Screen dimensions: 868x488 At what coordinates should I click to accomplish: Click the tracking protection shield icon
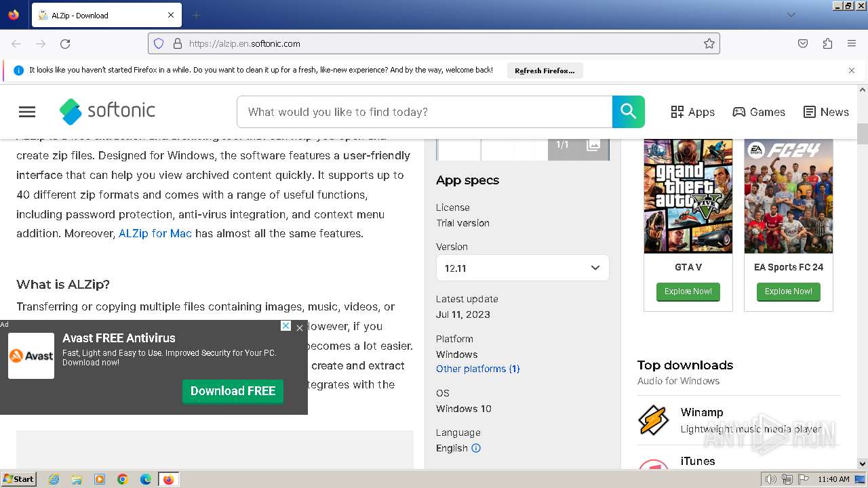(159, 43)
